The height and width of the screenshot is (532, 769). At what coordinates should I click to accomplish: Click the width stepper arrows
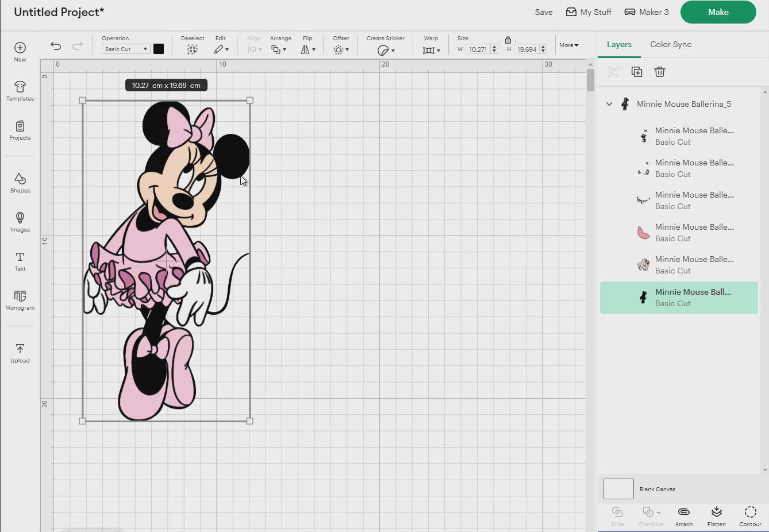click(x=494, y=49)
